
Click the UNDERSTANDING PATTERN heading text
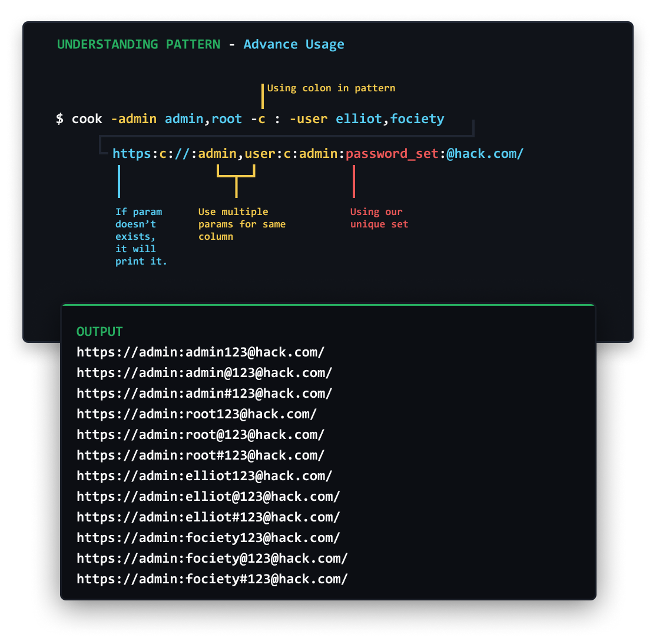tap(138, 44)
